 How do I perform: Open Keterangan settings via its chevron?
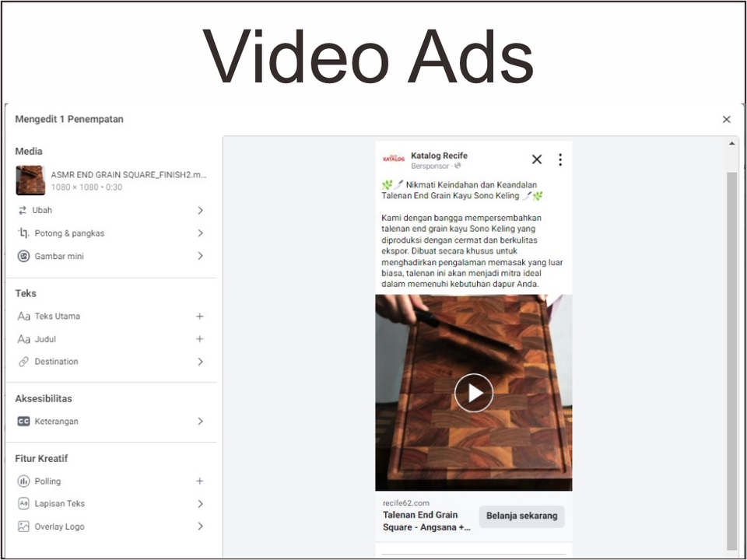[200, 421]
